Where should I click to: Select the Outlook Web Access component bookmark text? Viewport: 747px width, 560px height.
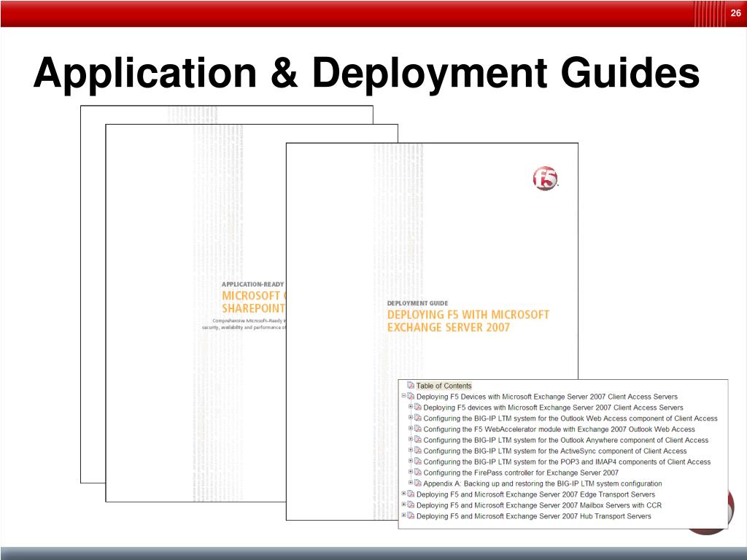[570, 418]
